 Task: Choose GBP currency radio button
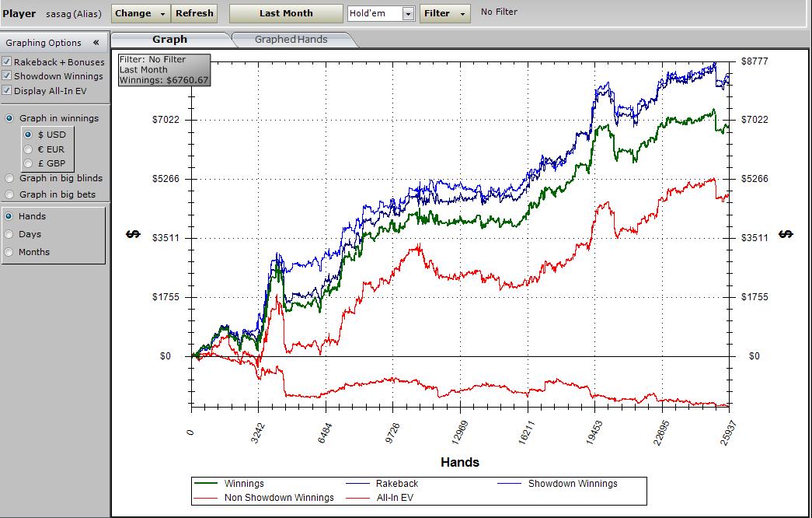tap(29, 163)
